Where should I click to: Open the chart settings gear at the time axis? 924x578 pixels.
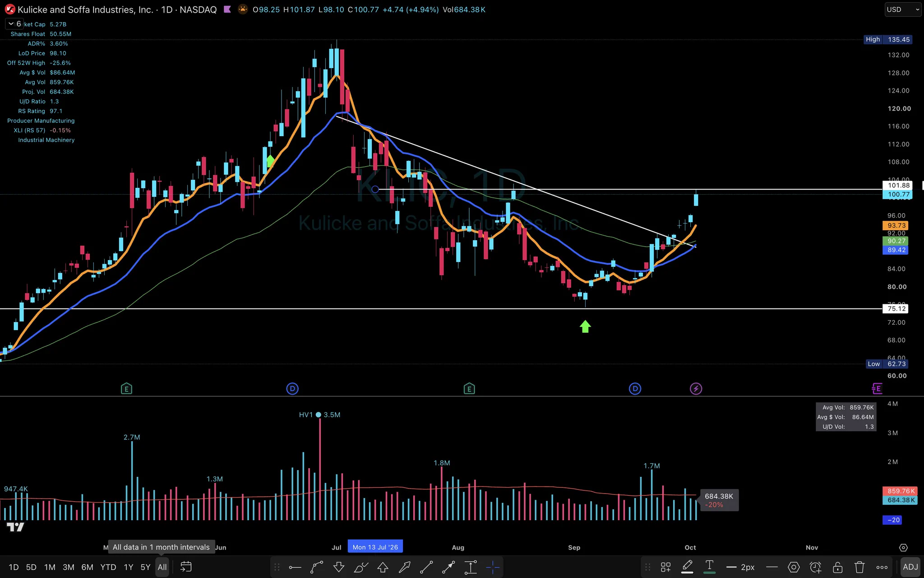(x=903, y=547)
